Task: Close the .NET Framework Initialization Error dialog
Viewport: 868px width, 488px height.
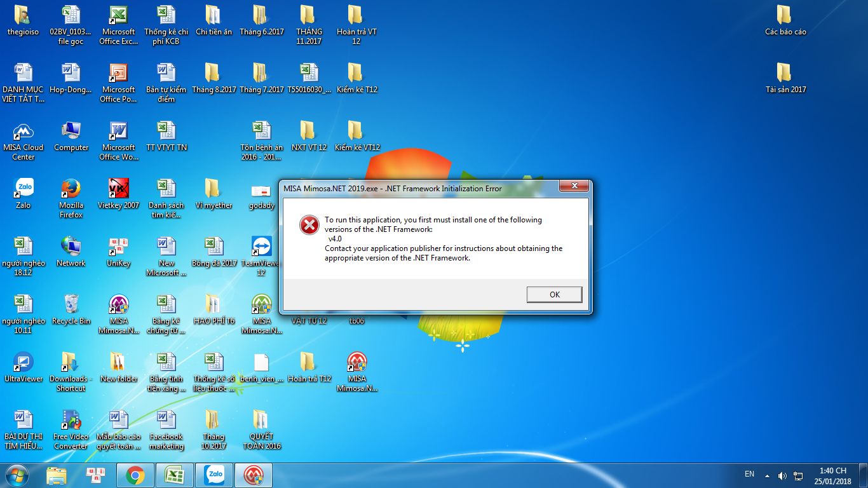Action: pyautogui.click(x=574, y=186)
